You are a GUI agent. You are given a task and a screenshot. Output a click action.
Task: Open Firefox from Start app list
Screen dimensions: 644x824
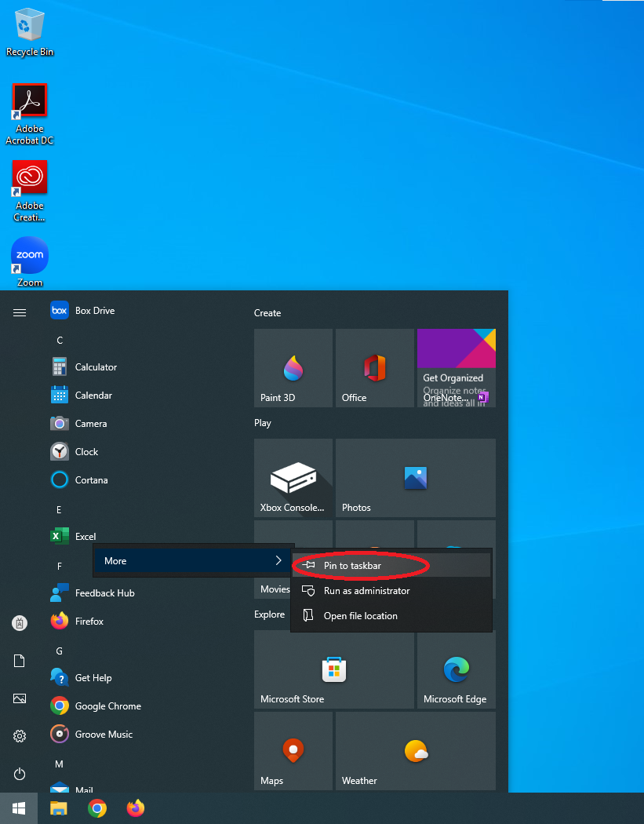(x=89, y=622)
